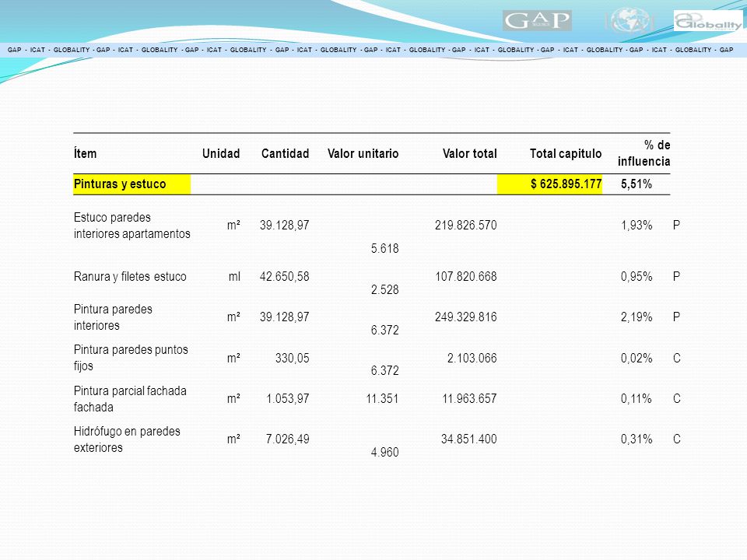Click the total value '249.329.816'
The height and width of the screenshot is (560, 747).
[x=466, y=317]
